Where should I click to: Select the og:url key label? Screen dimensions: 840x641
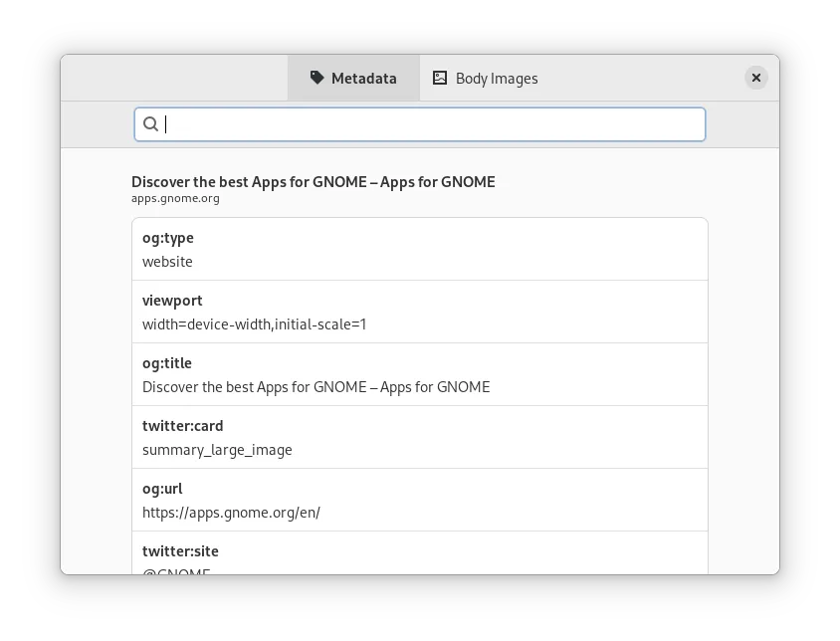[x=162, y=489]
